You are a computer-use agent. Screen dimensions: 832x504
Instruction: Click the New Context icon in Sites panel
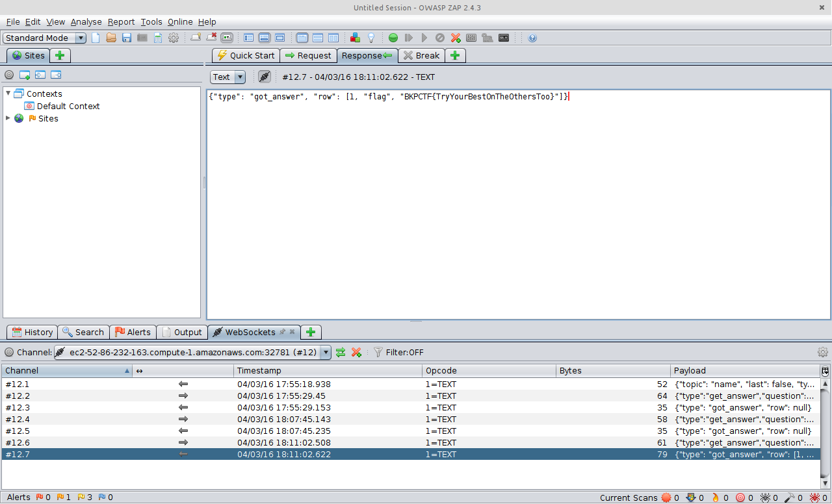coord(25,75)
